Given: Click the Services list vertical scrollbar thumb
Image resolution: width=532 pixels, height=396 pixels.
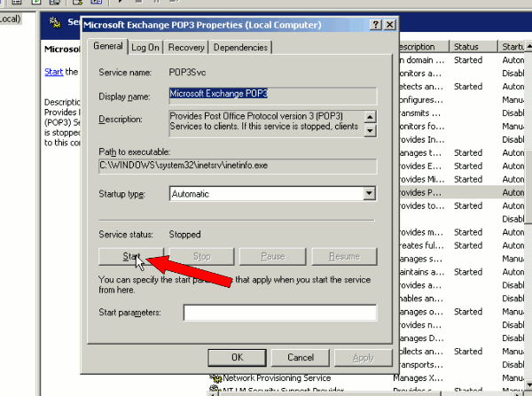Looking at the screenshot, I should (x=528, y=187).
